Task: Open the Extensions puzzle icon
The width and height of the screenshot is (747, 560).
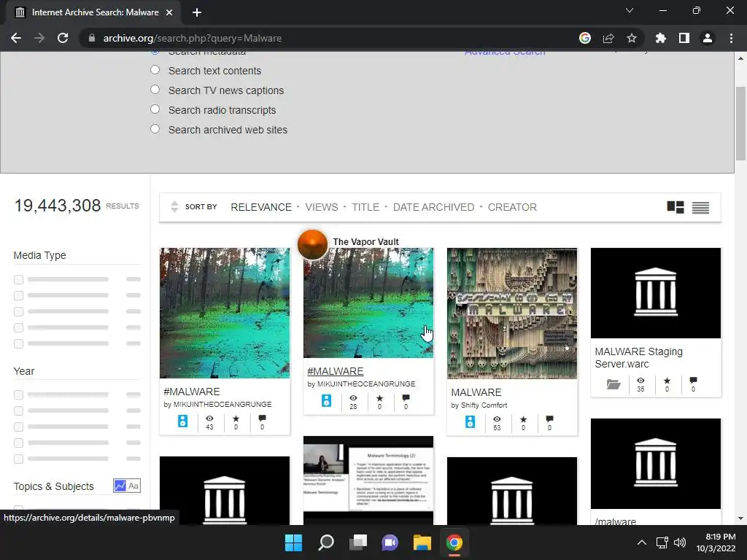Action: coord(661,38)
